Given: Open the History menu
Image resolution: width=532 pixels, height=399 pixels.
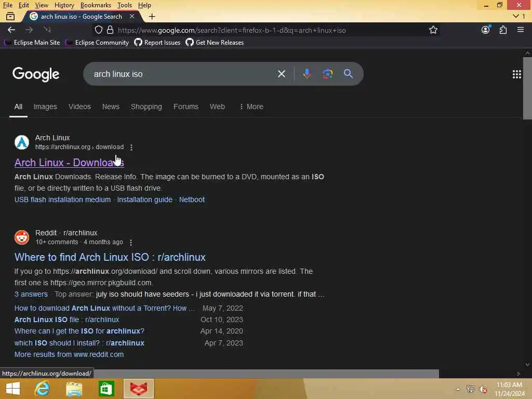Looking at the screenshot, I should [x=64, y=5].
